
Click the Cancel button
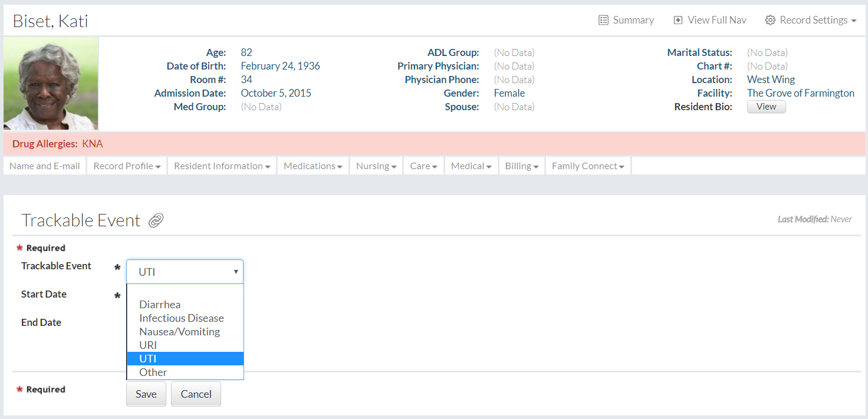[x=196, y=394]
